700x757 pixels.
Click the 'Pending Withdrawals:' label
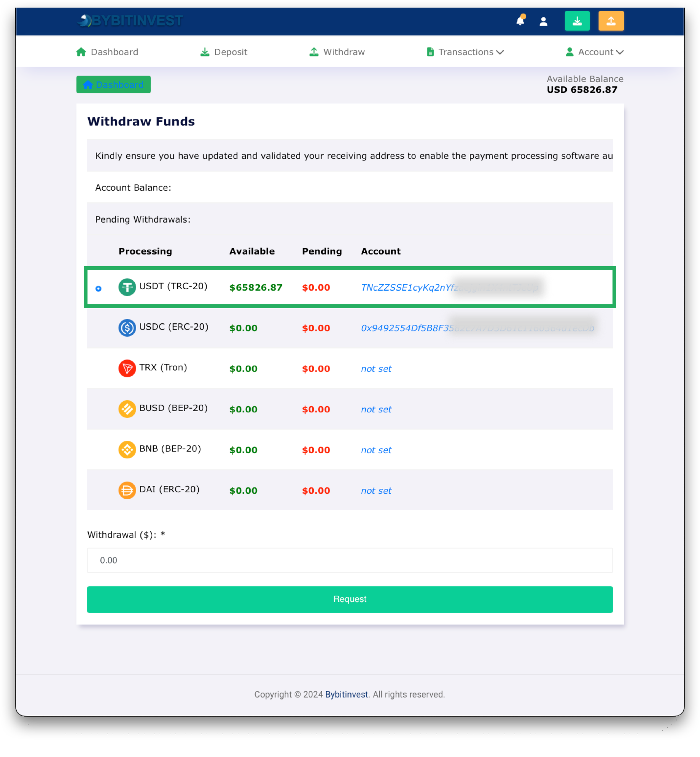[x=143, y=219]
